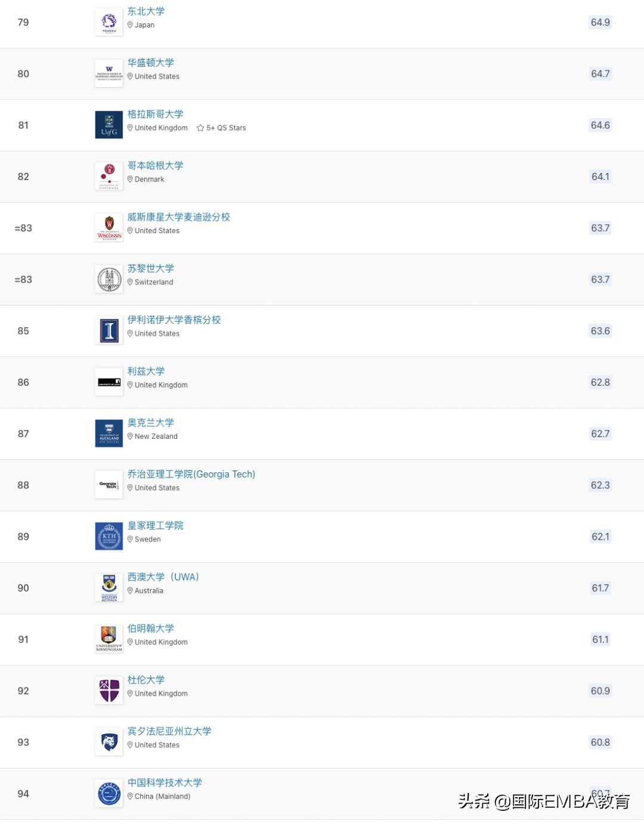Viewport: 644px width, 824px height.
Task: Click the Durham University logo
Action: [x=109, y=690]
